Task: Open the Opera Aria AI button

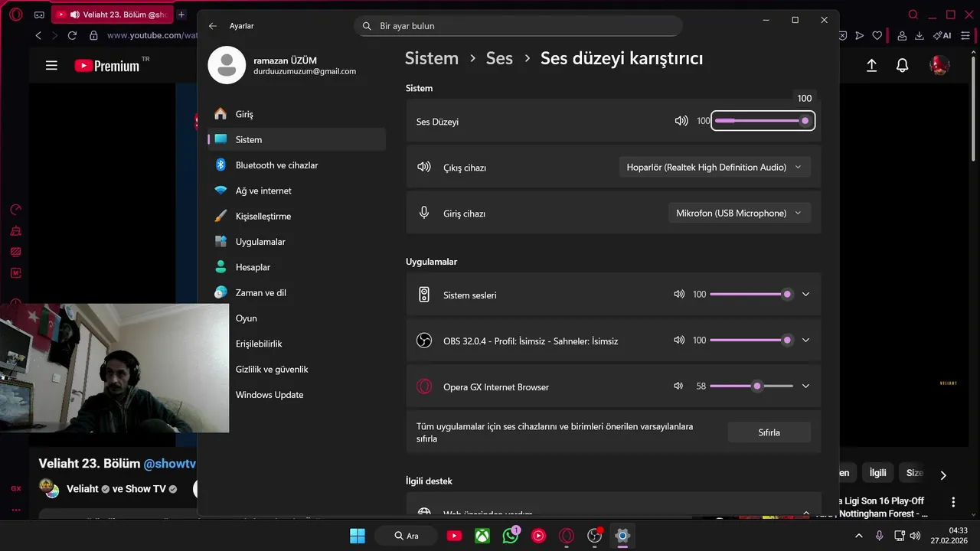Action: [x=942, y=35]
